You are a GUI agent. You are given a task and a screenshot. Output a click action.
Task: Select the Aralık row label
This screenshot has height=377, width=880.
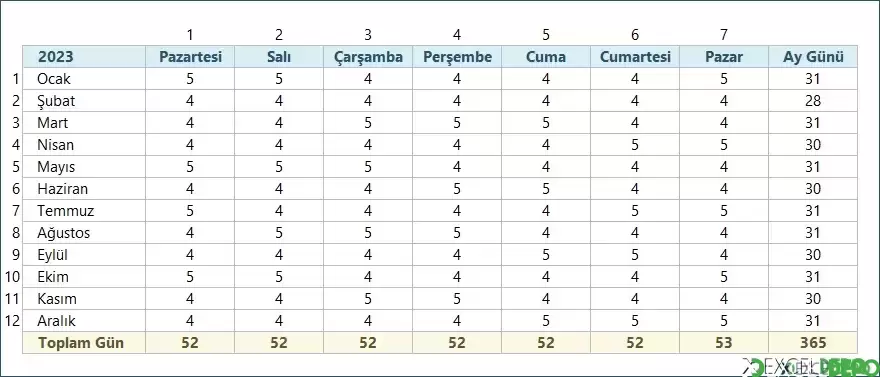(x=84, y=321)
